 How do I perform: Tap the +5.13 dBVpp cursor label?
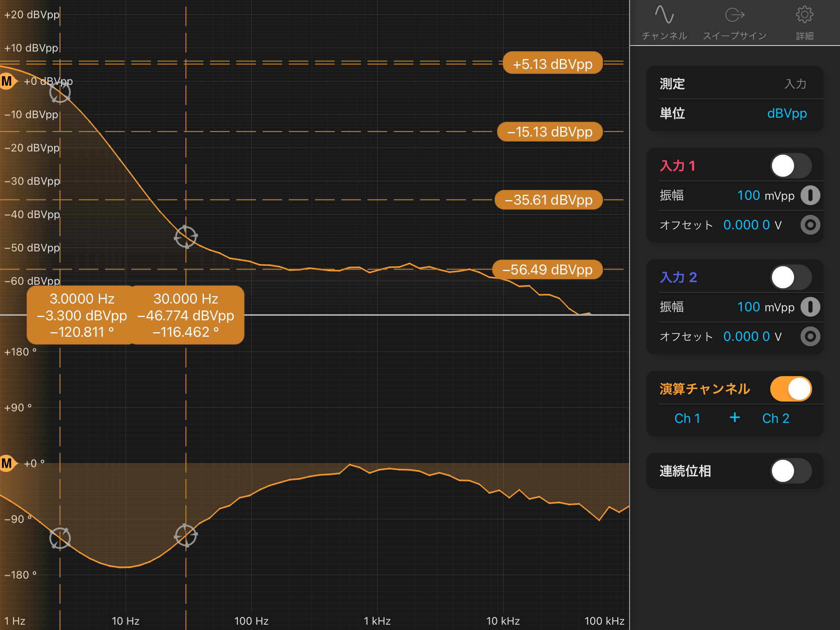click(x=552, y=63)
